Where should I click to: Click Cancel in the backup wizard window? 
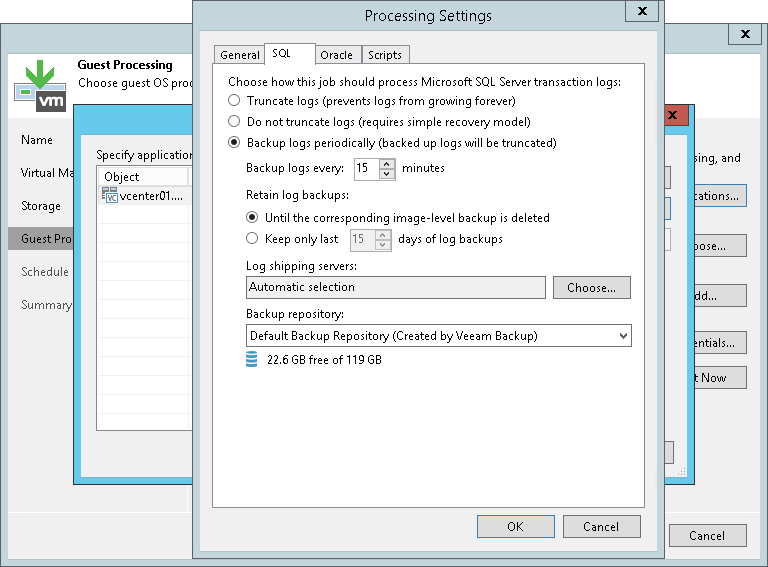pos(707,536)
